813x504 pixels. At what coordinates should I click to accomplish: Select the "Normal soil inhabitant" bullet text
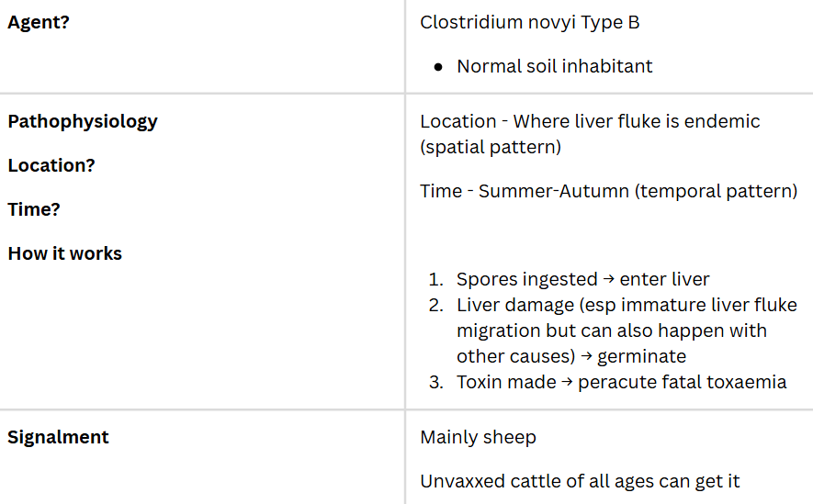tap(554, 66)
